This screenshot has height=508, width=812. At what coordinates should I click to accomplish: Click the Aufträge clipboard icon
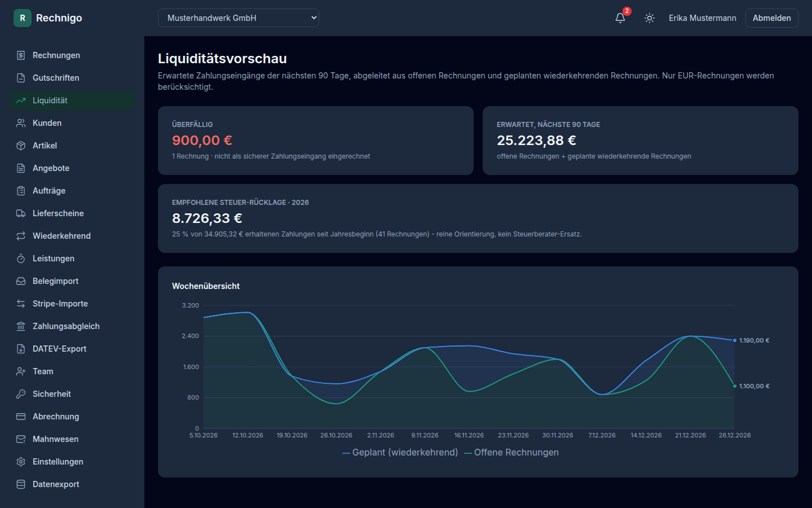point(21,191)
